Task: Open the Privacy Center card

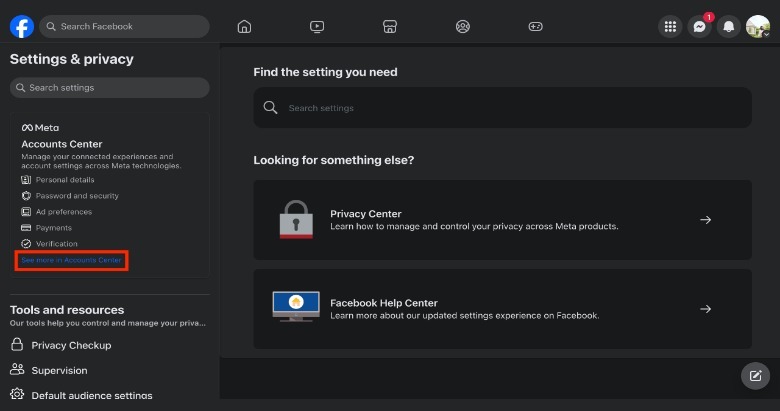Action: (502, 220)
